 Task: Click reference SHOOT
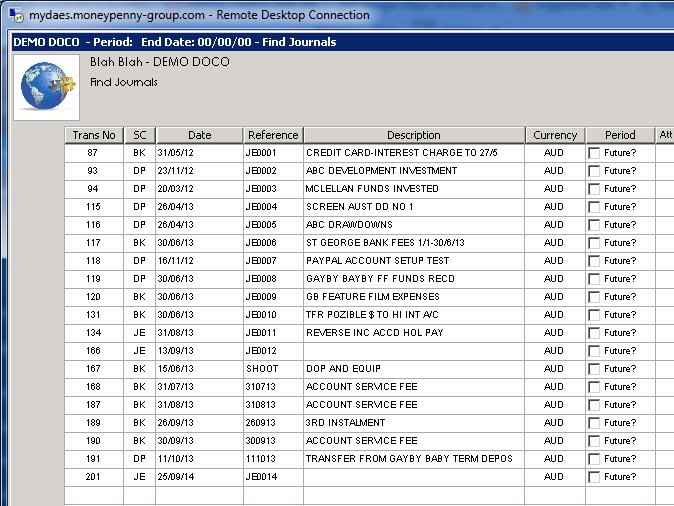(262, 369)
